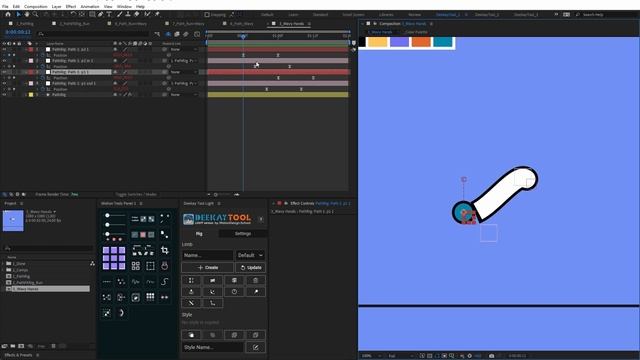Screen dimensions: 640x360
Task: Click the Create limb button
Action: (x=208, y=268)
